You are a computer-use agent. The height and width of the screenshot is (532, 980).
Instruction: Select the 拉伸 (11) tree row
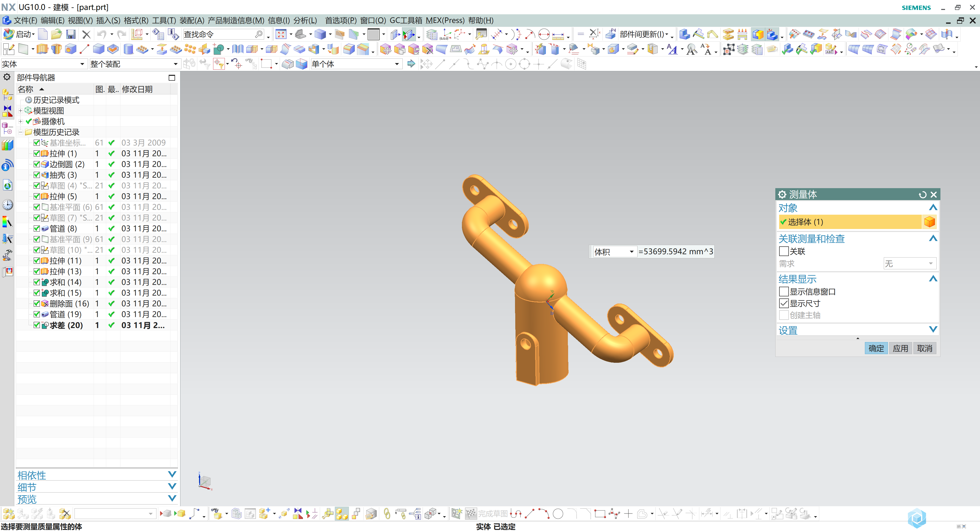tap(97, 261)
